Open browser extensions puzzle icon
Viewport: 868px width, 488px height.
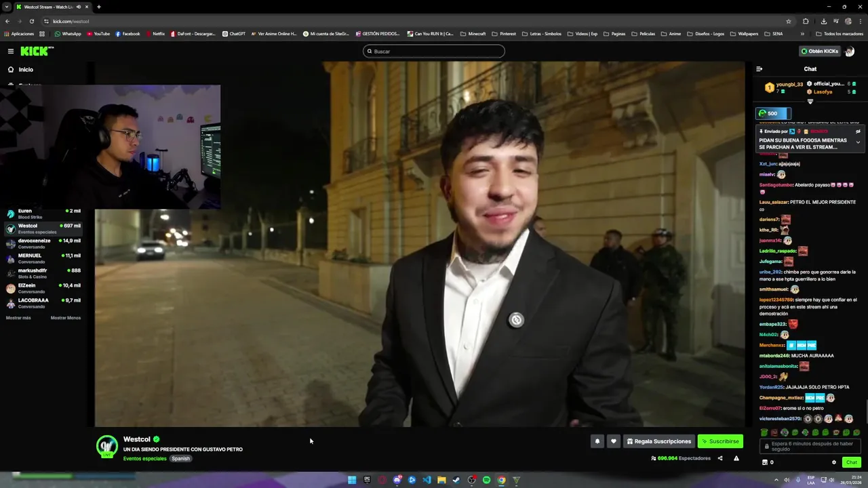coord(806,21)
